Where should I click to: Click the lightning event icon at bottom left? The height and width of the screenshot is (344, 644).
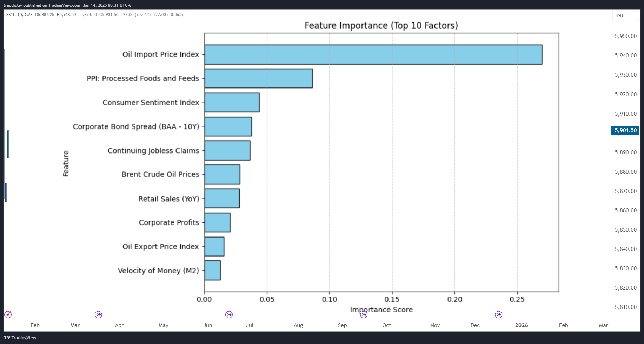(8, 314)
